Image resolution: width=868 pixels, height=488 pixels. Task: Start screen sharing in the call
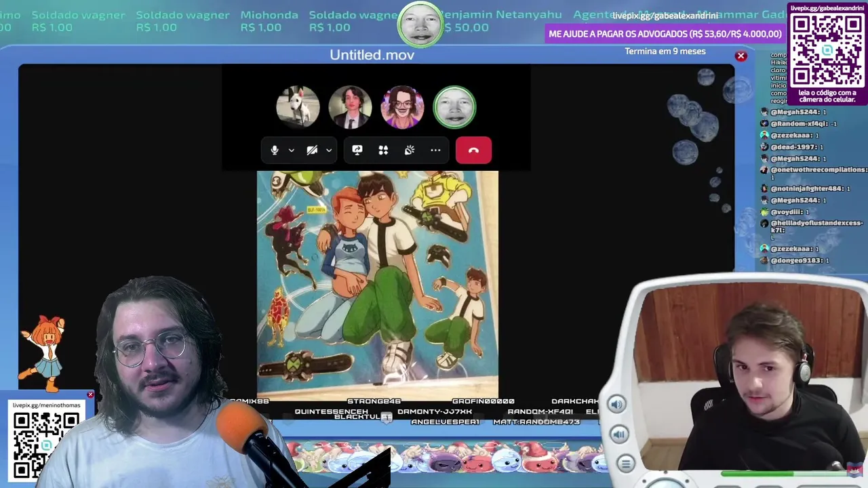pyautogui.click(x=357, y=150)
